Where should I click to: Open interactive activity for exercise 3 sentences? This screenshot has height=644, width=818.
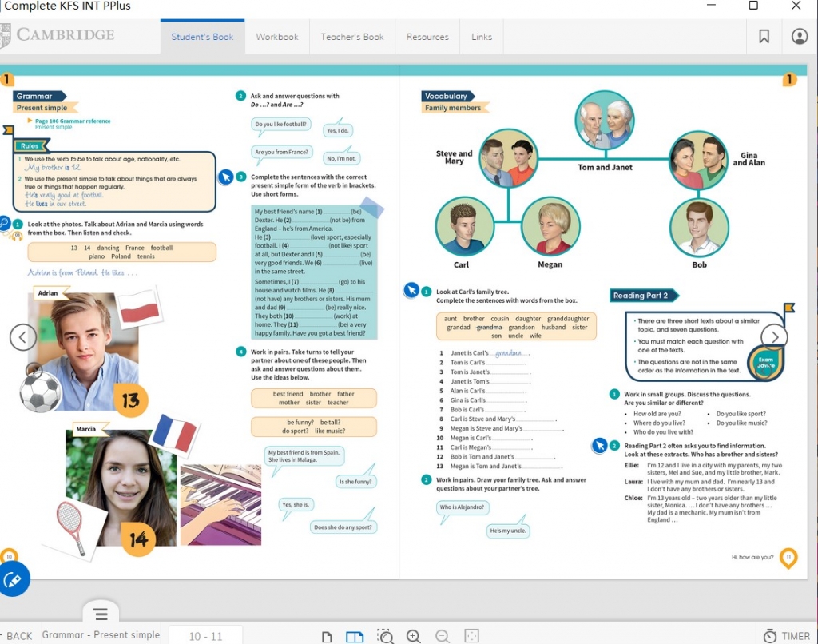click(x=226, y=177)
